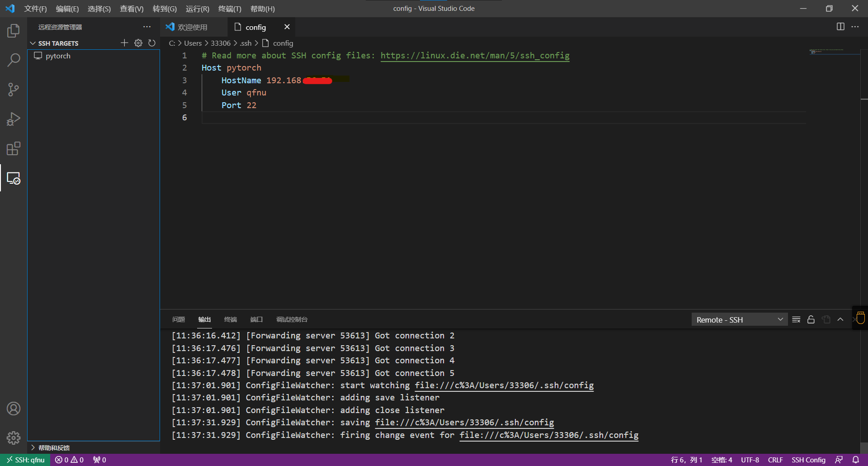The height and width of the screenshot is (466, 868).
Task: Open the Remote - SSH output channel dropdown
Action: [740, 319]
